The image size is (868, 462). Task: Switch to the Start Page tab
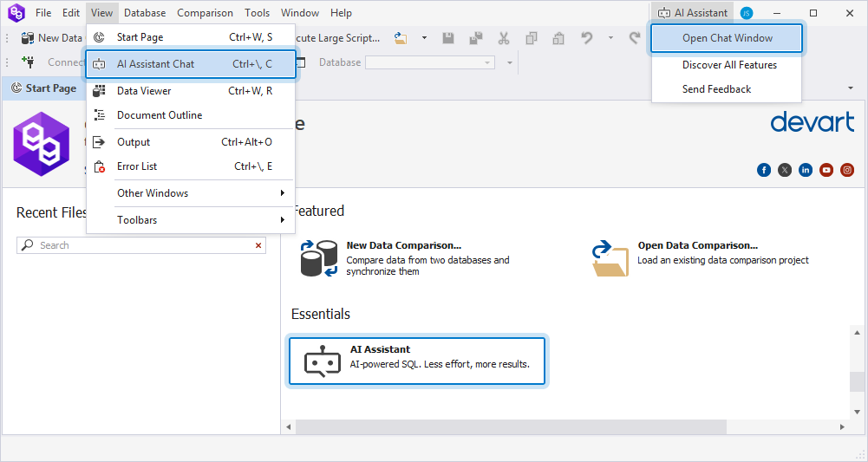(43, 88)
